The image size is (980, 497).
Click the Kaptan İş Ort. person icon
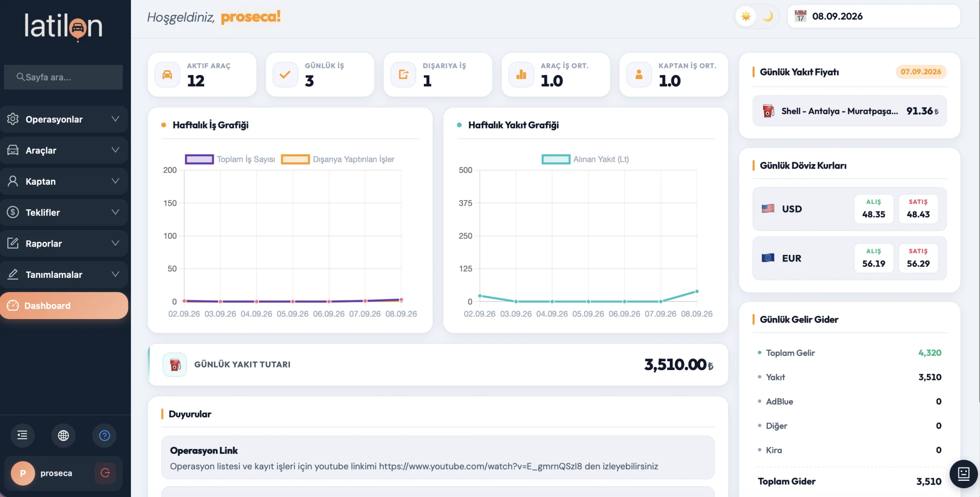[639, 75]
